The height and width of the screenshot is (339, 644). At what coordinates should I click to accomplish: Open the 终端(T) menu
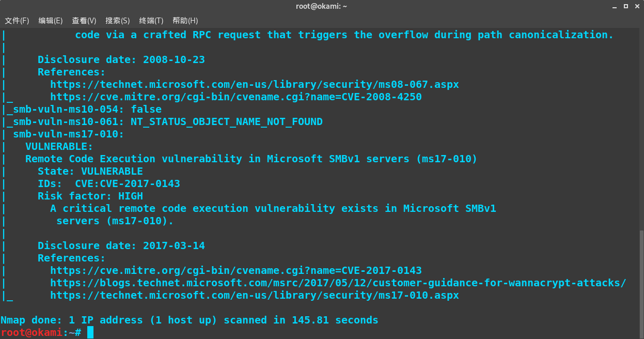pos(150,21)
